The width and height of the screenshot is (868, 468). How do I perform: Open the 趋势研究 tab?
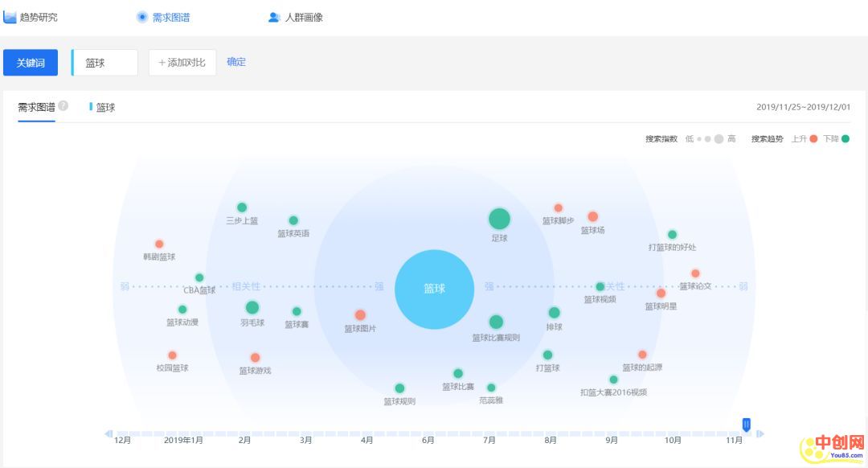[x=39, y=17]
